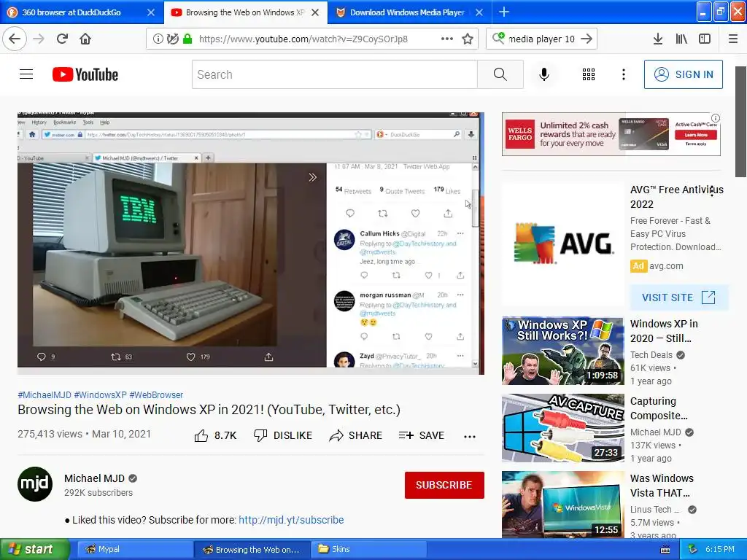This screenshot has width=747, height=560.
Task: Open the YouTube guide hamburger menu
Action: [x=26, y=74]
